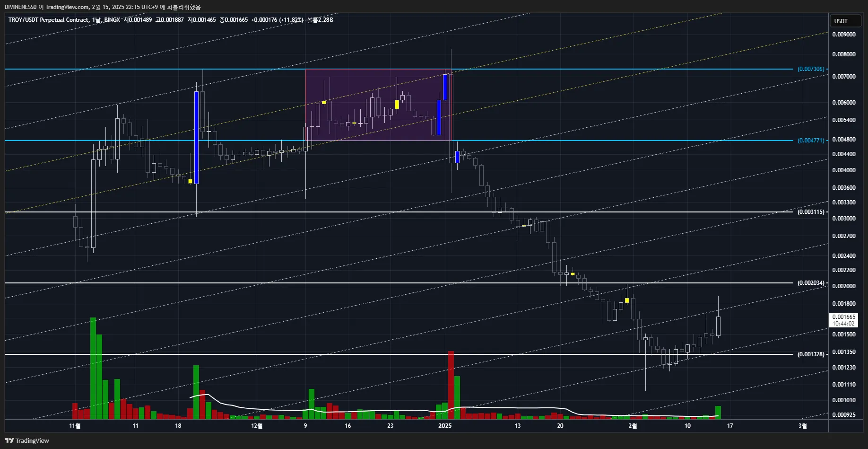Select the close value 종0.001665 in header

(234, 20)
